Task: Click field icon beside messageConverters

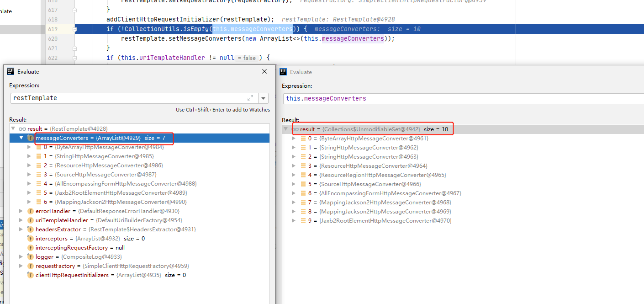Action: [31, 138]
